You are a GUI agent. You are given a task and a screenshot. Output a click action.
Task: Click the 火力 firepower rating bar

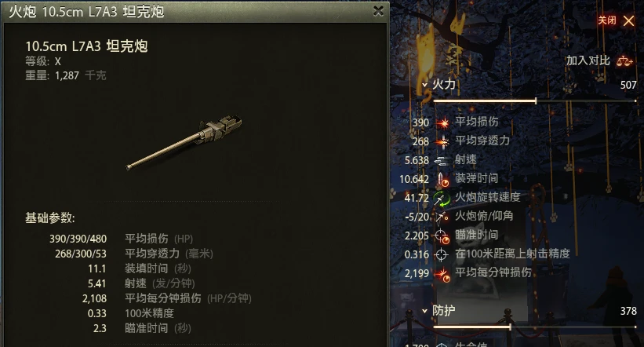tap(535, 100)
